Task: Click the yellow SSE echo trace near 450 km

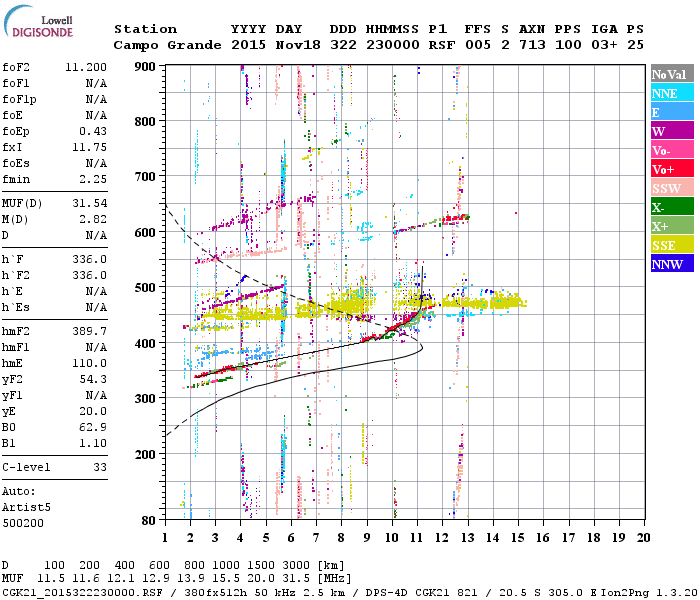Action: tap(243, 314)
